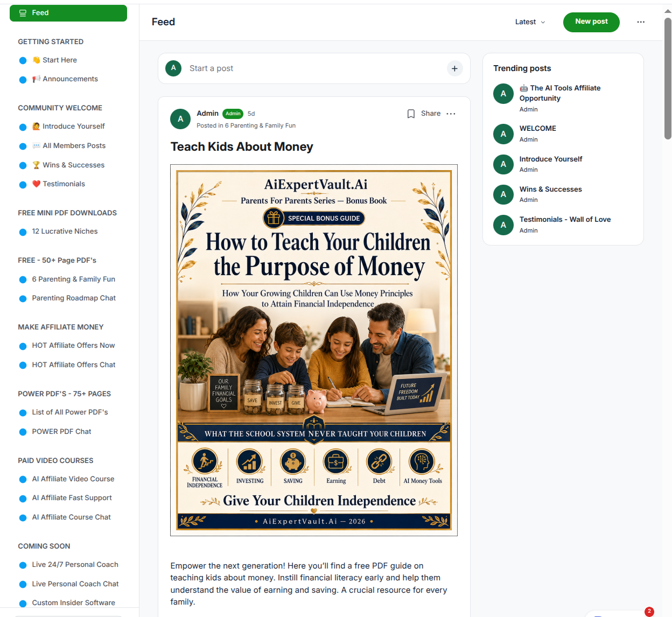Open feed options ellipsis in header

pyautogui.click(x=641, y=22)
